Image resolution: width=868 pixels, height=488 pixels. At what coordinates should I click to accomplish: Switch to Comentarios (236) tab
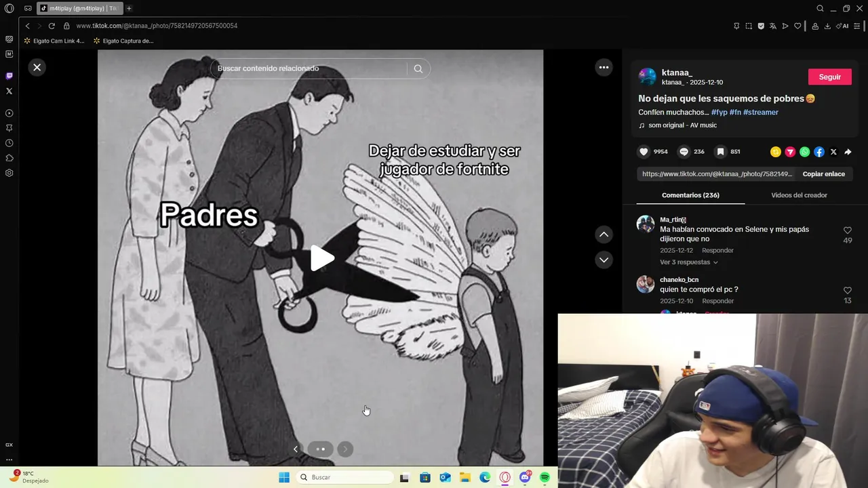[690, 195]
